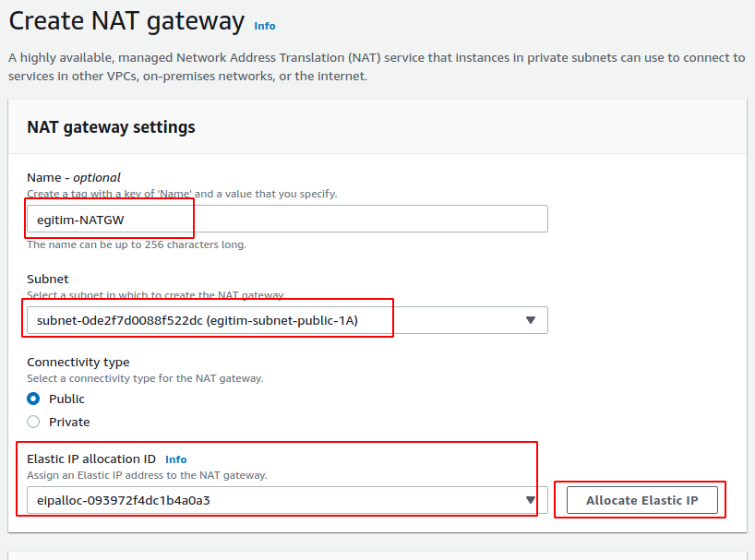Click the Allocate Elastic IP button
Screen dimensions: 755x560
coord(641,500)
